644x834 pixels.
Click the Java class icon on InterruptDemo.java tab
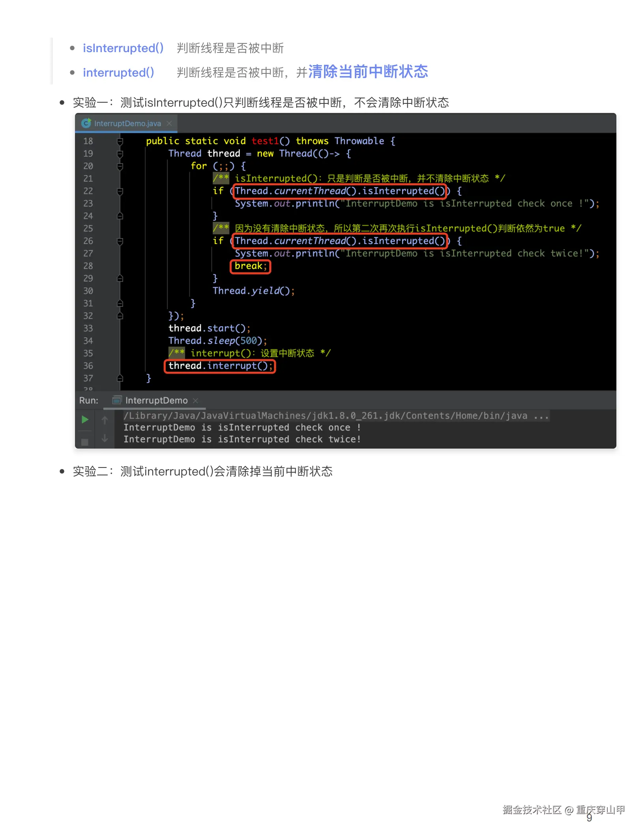coord(86,124)
